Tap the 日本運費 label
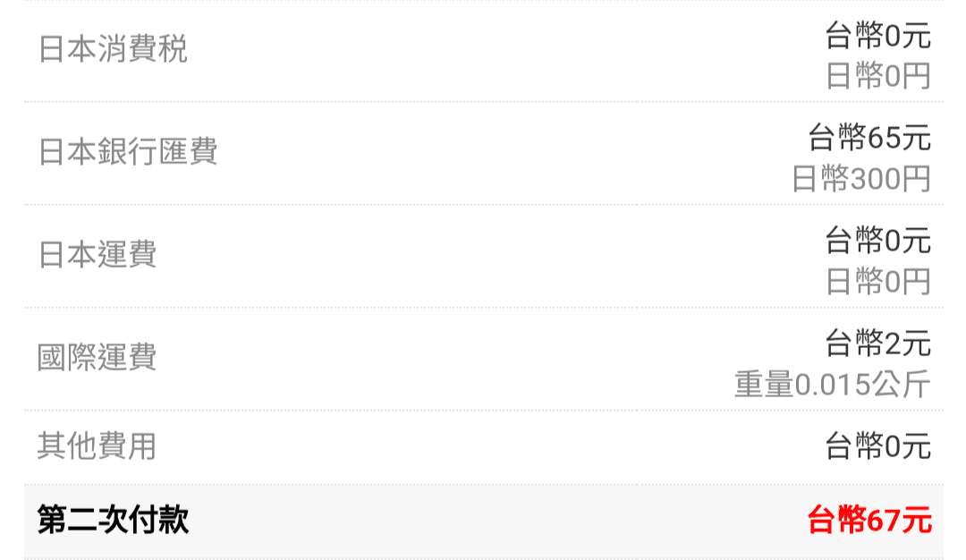The image size is (966, 560). click(97, 255)
